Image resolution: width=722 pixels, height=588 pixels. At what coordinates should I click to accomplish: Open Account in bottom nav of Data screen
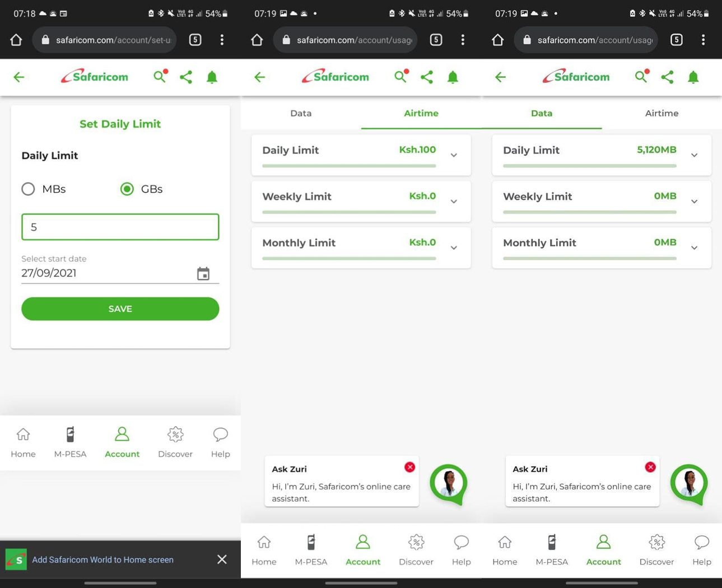(603, 550)
